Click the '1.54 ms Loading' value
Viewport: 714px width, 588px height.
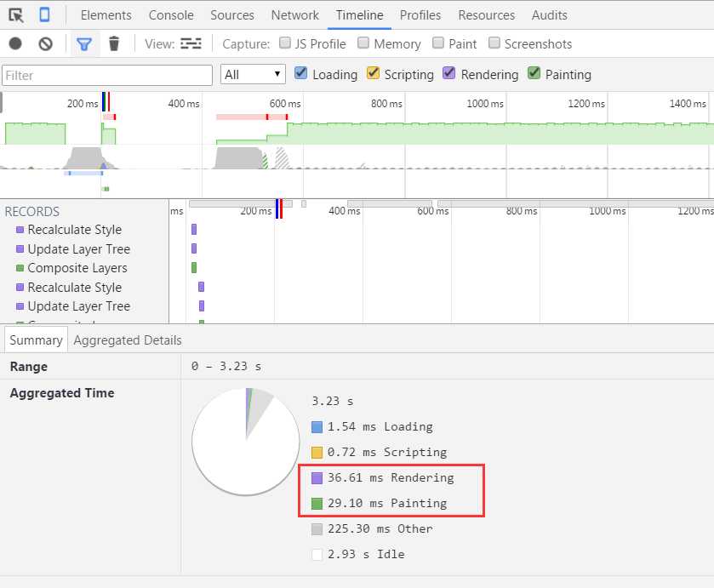pyautogui.click(x=380, y=427)
